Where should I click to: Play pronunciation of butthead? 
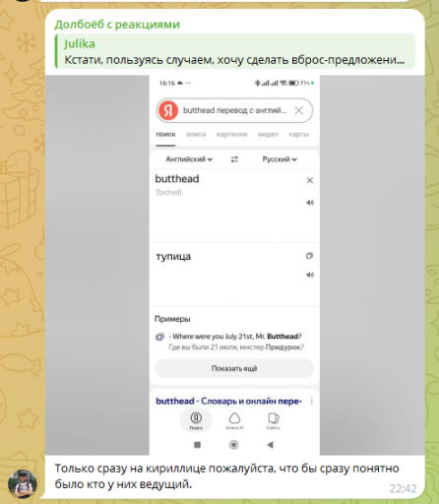pyautogui.click(x=310, y=203)
